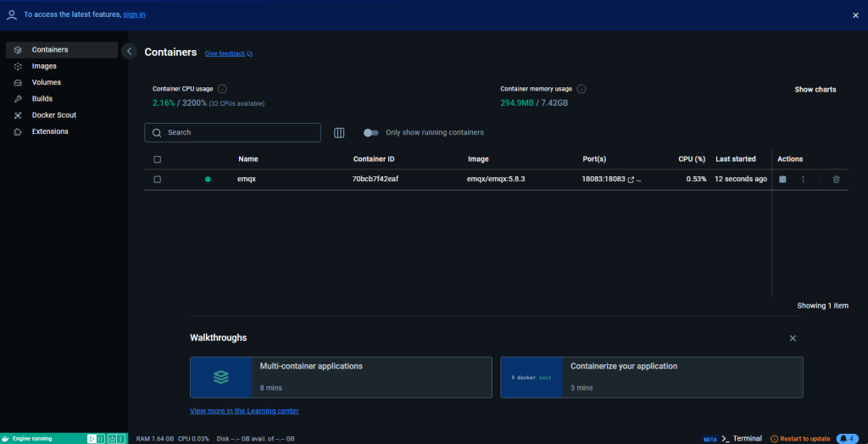The width and height of the screenshot is (868, 444).
Task: Show more ports via the ellipsis
Action: coord(639,180)
